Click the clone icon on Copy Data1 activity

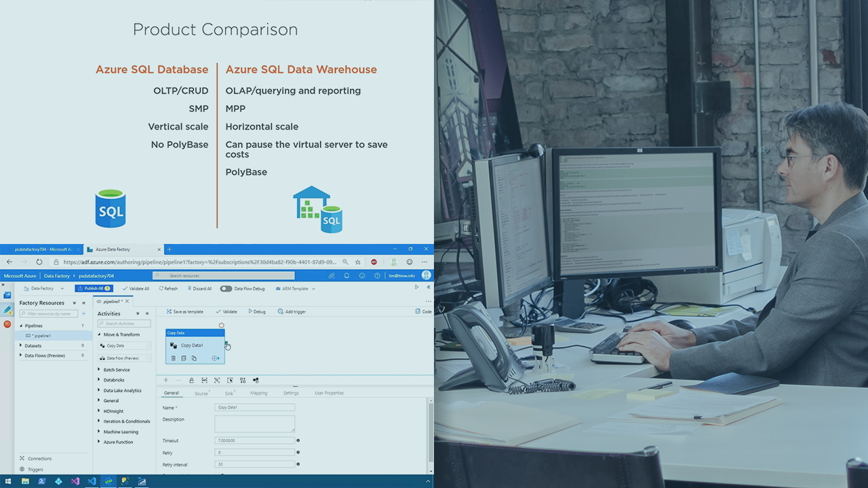click(194, 358)
